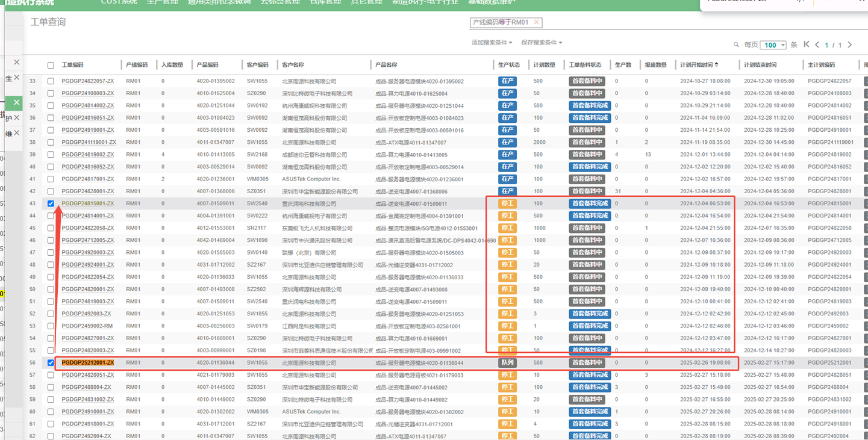Viewport: 868px width, 440px height.
Task: Check the box for row PGDGP2459002-RM
Action: (51, 326)
